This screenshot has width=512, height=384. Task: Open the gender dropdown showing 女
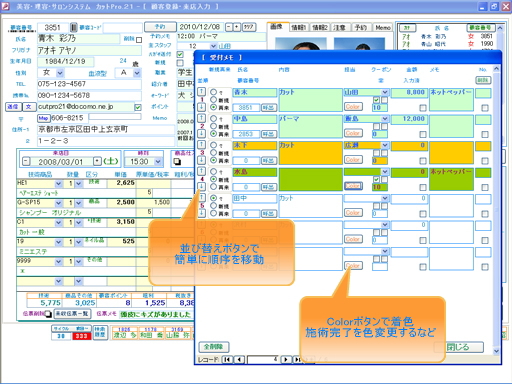pyautogui.click(x=60, y=73)
